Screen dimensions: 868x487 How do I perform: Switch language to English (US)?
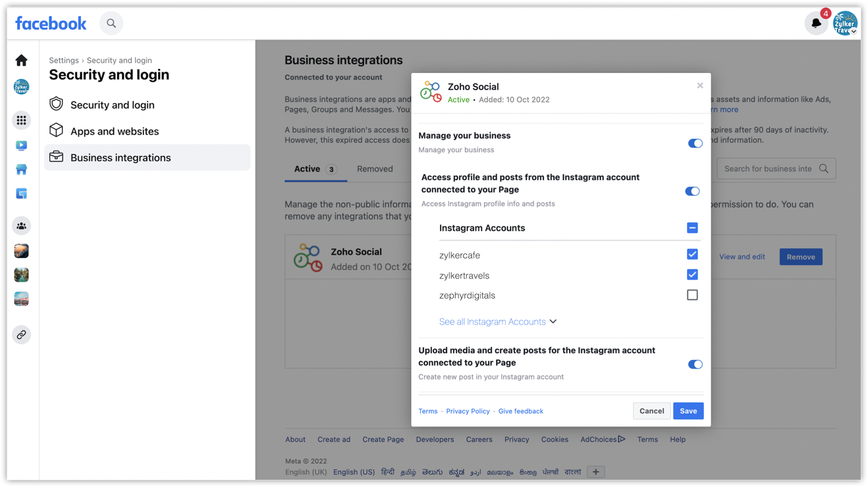354,473
